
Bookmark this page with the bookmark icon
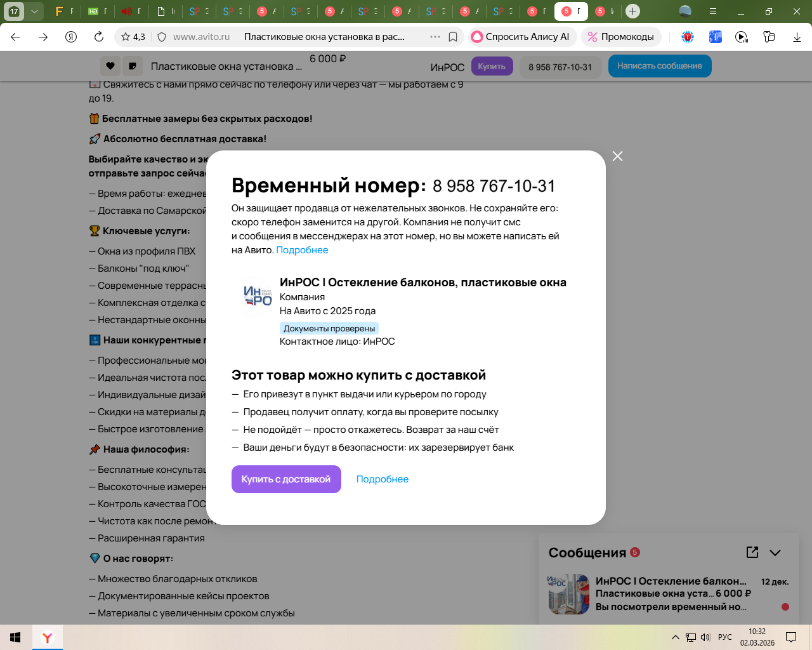point(453,37)
